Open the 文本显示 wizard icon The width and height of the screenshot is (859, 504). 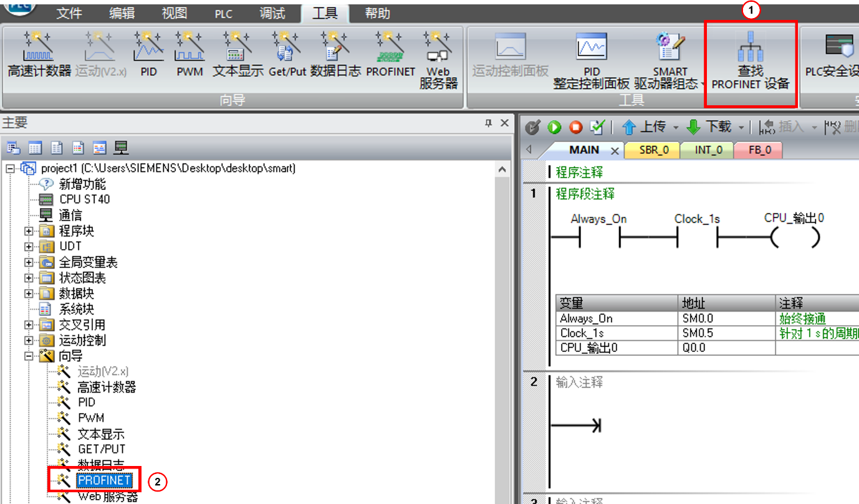[x=238, y=55]
